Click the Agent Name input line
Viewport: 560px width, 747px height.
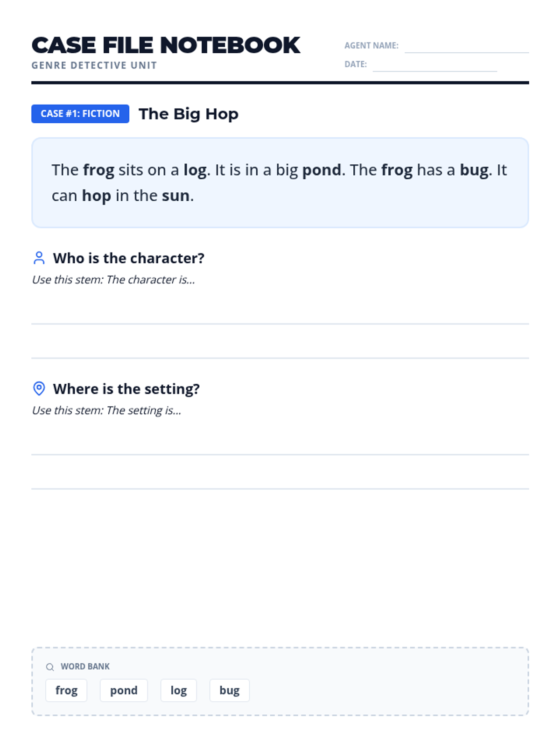pyautogui.click(x=466, y=47)
